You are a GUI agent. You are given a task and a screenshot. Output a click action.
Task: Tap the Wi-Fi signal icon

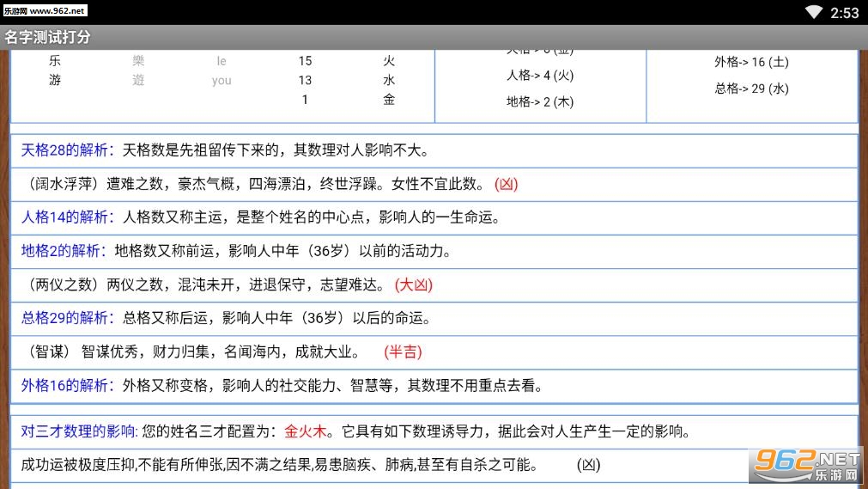(x=814, y=12)
